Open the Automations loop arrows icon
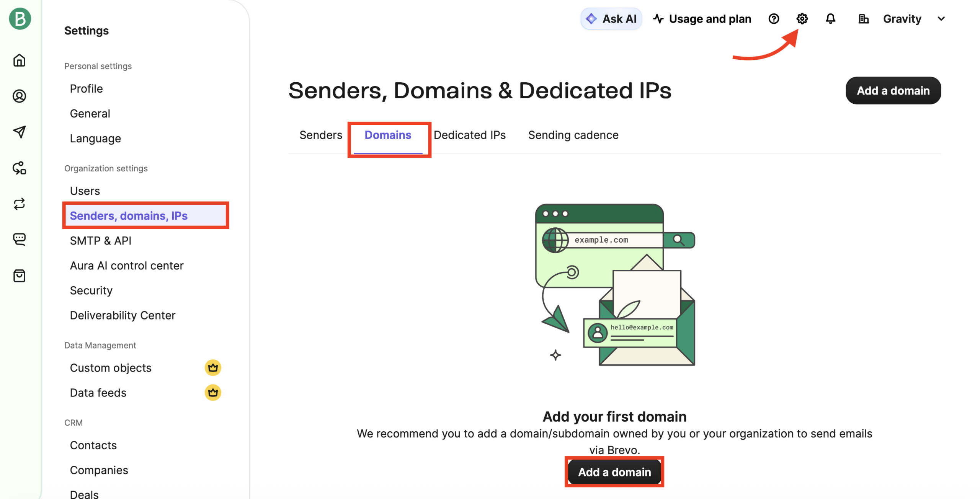The height and width of the screenshot is (499, 980). tap(20, 204)
